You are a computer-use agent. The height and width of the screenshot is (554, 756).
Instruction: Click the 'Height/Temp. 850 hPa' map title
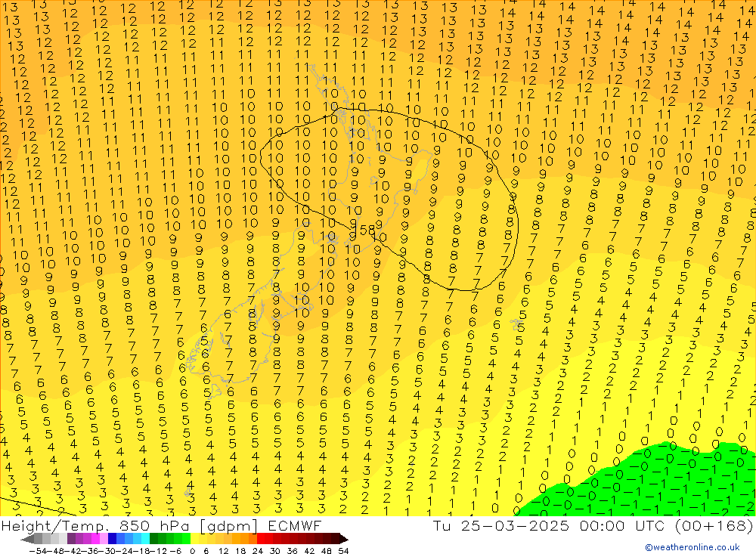tap(95, 525)
